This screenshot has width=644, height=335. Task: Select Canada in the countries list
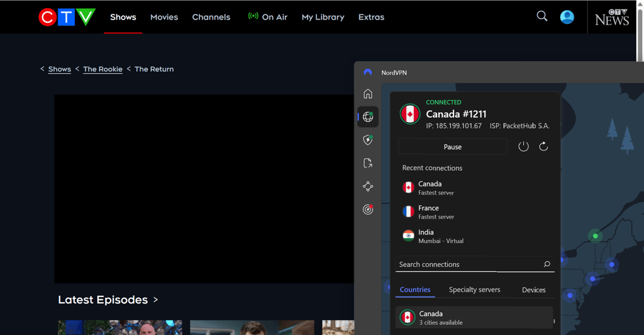click(474, 317)
